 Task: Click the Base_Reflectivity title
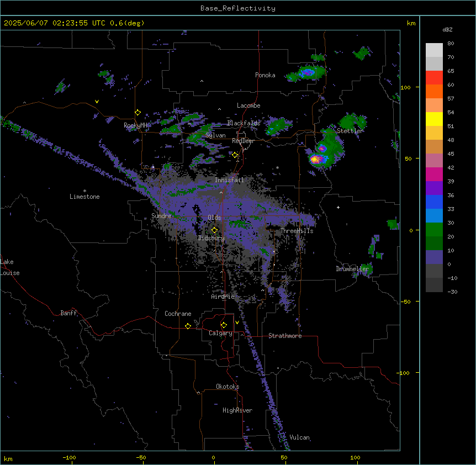tap(238, 8)
